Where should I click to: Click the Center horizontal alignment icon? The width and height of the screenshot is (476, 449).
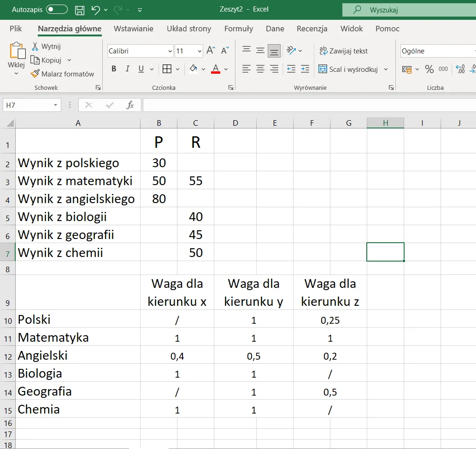click(x=260, y=69)
